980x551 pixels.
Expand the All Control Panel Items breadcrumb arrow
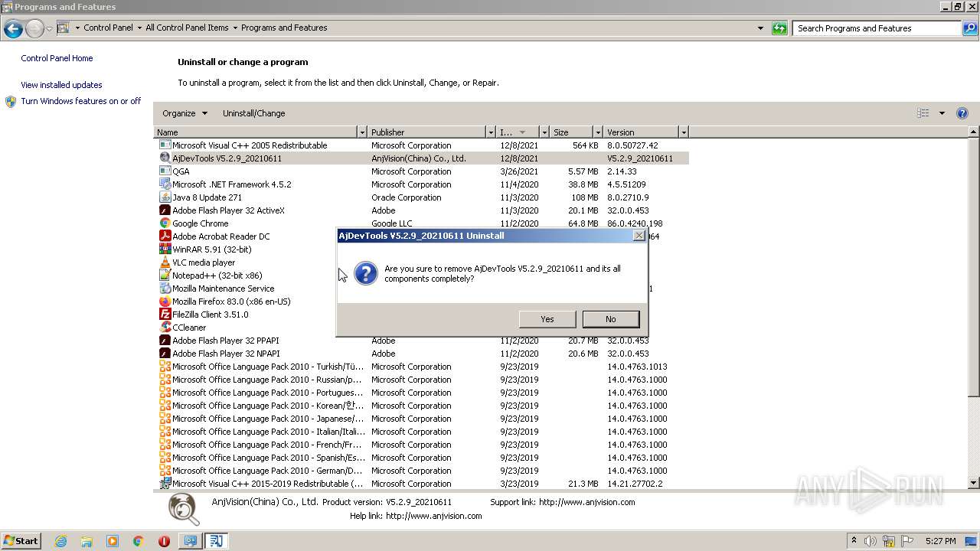pyautogui.click(x=235, y=28)
